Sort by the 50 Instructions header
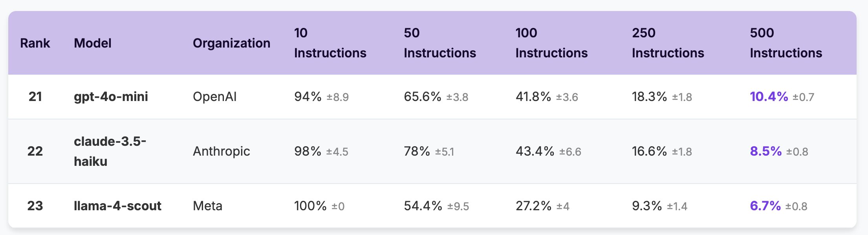 pos(439,43)
